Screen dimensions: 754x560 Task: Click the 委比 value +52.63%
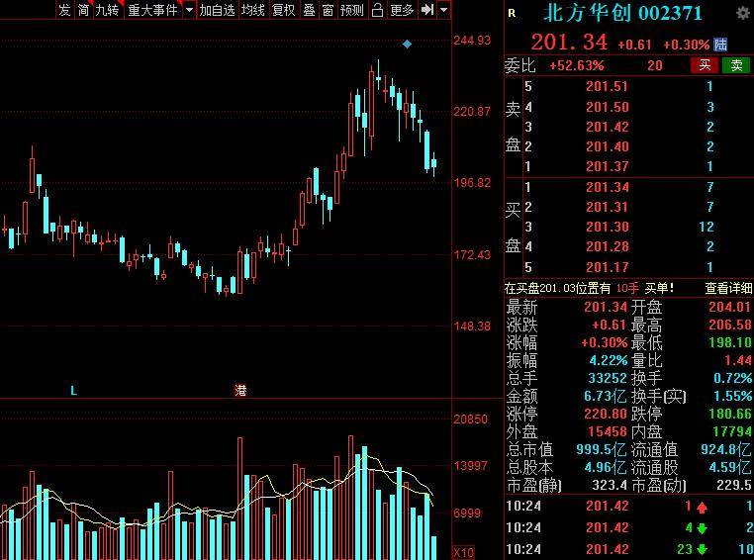[x=576, y=65]
